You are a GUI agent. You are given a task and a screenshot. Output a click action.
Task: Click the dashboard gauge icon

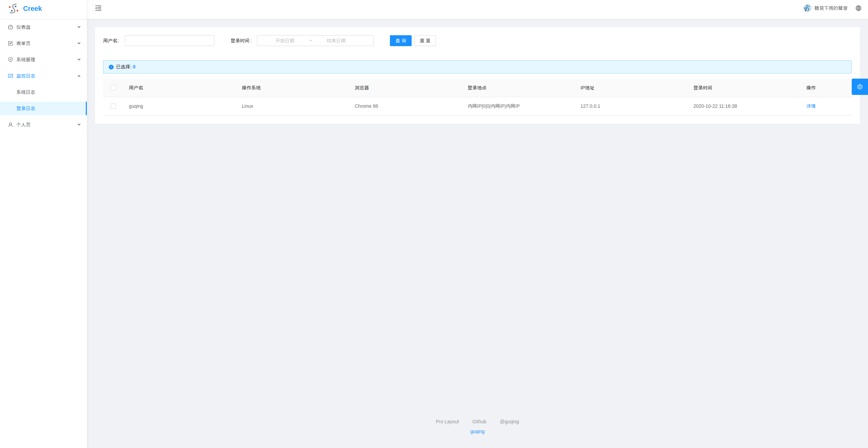(11, 27)
